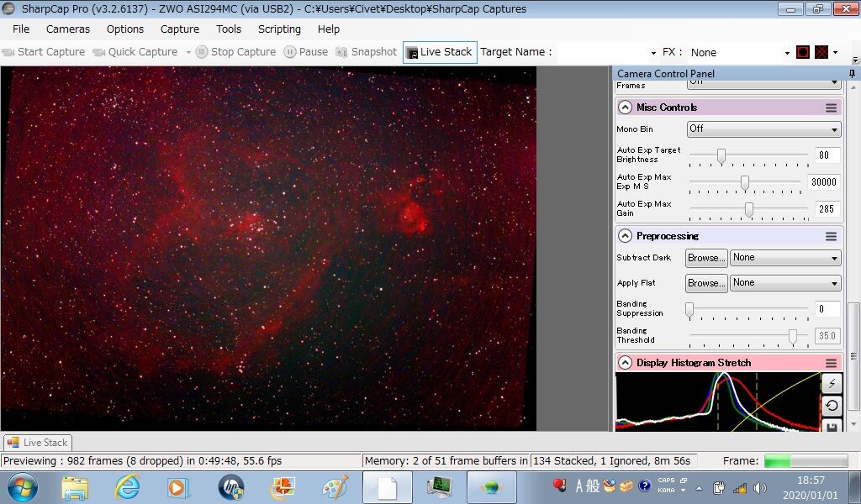The width and height of the screenshot is (861, 504).
Task: Open the Tools menu
Action: click(x=229, y=29)
